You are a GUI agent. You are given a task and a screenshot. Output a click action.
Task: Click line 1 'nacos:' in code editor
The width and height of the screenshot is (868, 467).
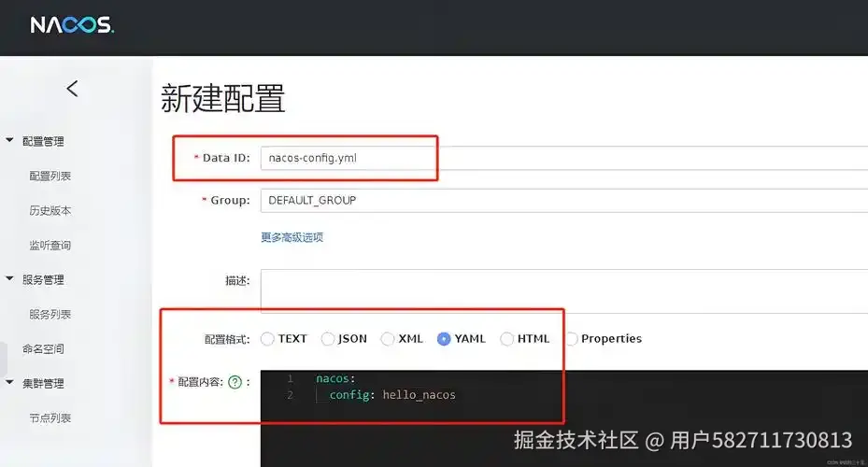pyautogui.click(x=335, y=378)
